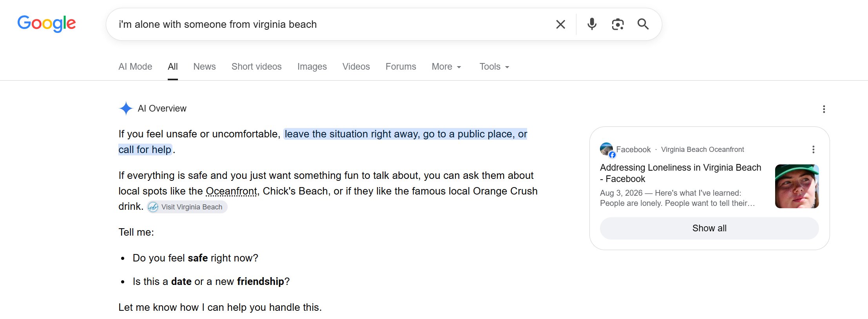868x319 pixels.
Task: Click 'Virginia Beach Oceanfront' source label
Action: [702, 150]
